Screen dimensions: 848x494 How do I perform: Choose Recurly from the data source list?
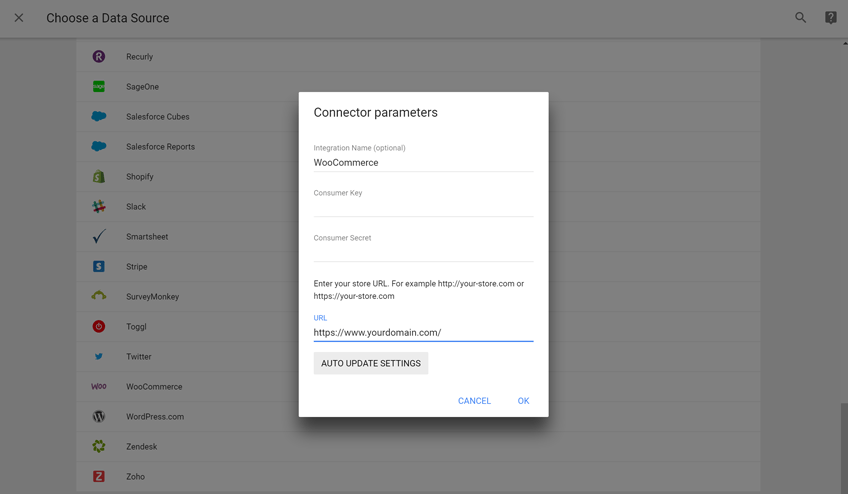click(140, 57)
